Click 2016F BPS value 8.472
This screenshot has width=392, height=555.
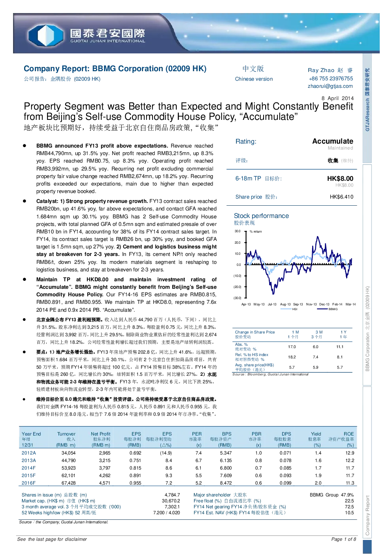[x=226, y=483]
